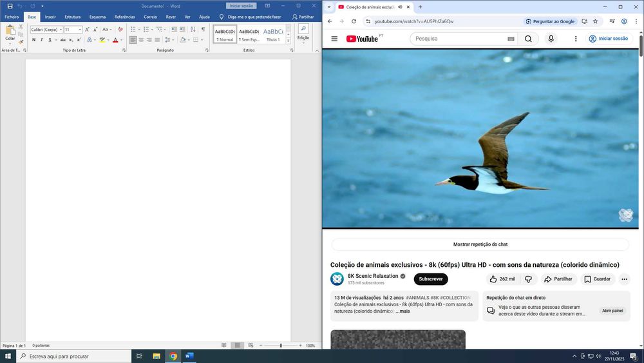Toggle strikethrough (abc) formatting
644x363 pixels.
(x=63, y=40)
